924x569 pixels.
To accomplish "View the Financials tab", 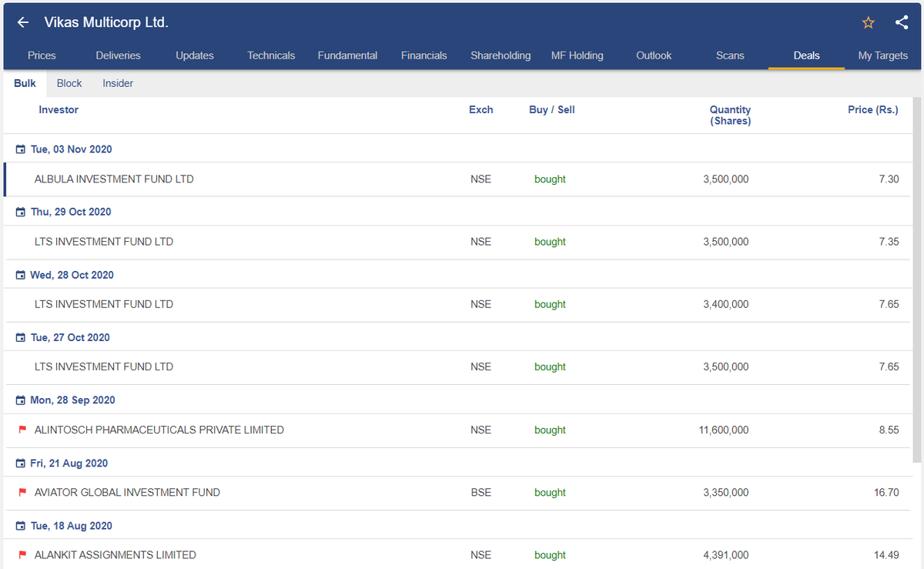I will 424,55.
